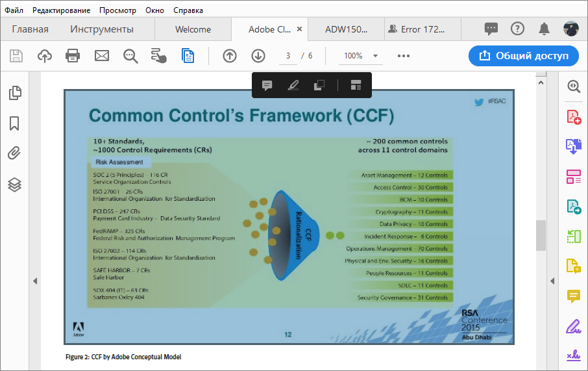
Task: Open the Layers panel
Action: [15, 185]
